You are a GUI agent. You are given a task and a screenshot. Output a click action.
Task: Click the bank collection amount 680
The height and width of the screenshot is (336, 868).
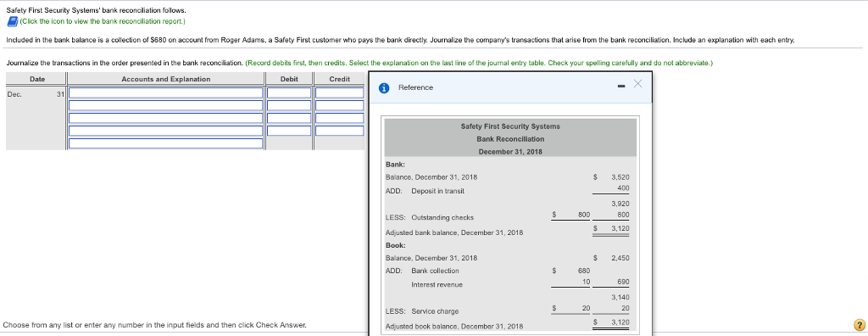click(584, 272)
